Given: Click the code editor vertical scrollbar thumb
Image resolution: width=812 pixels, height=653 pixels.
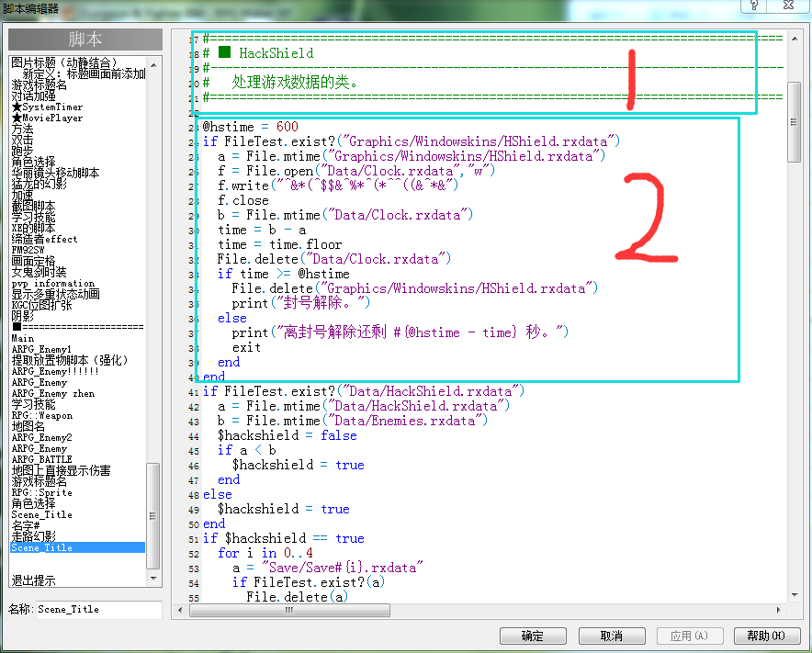Looking at the screenshot, I should 794,122.
